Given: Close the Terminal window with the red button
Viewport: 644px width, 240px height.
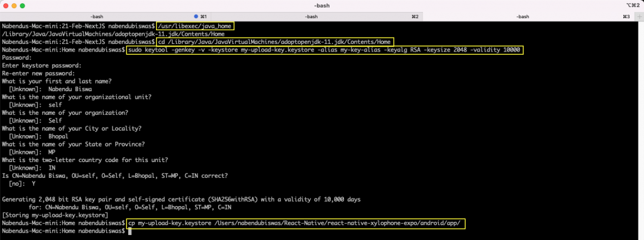Looking at the screenshot, I should (x=6, y=6).
